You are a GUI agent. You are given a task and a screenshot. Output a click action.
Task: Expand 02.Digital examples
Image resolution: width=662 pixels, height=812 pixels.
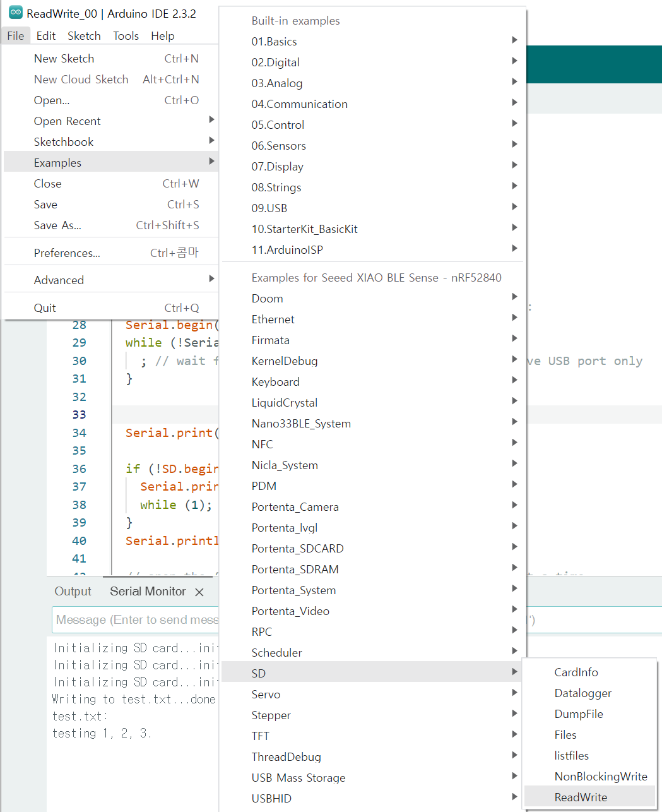point(373,63)
